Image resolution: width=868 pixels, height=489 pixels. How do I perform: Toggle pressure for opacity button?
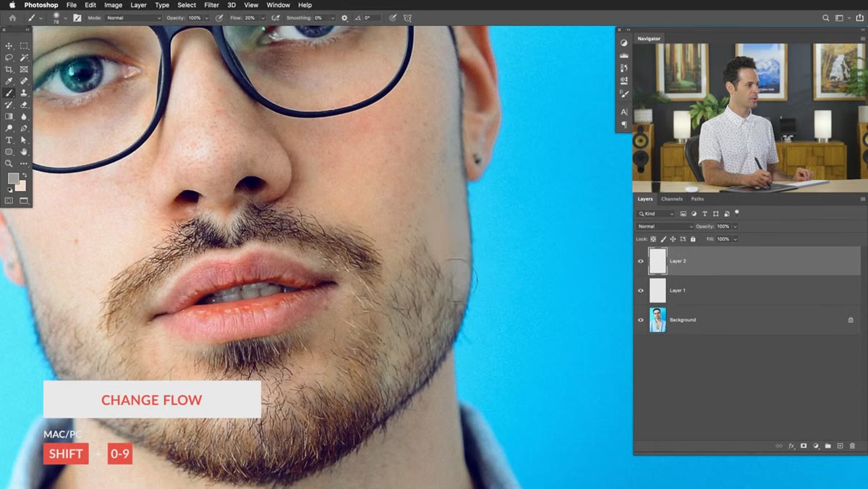(219, 17)
